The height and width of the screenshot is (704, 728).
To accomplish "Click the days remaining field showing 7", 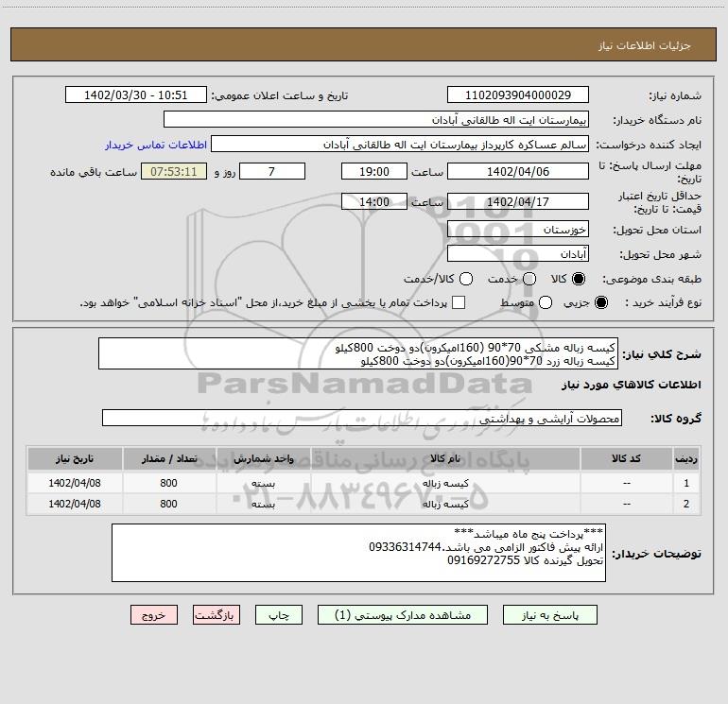I will click(272, 171).
